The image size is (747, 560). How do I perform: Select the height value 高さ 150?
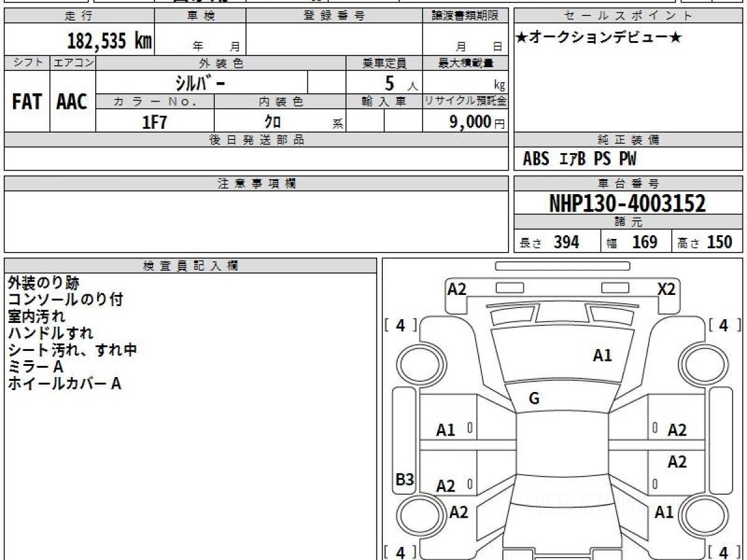(705, 242)
